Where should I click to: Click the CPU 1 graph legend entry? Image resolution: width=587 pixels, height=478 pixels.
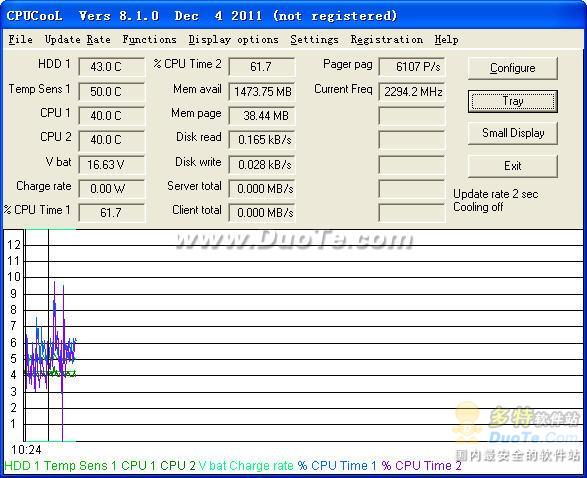tap(138, 466)
